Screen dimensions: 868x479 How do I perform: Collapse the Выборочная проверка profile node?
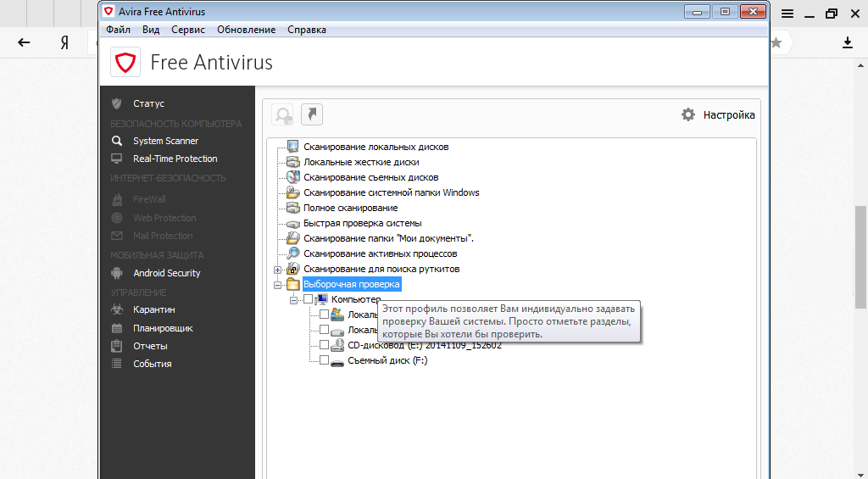(277, 285)
